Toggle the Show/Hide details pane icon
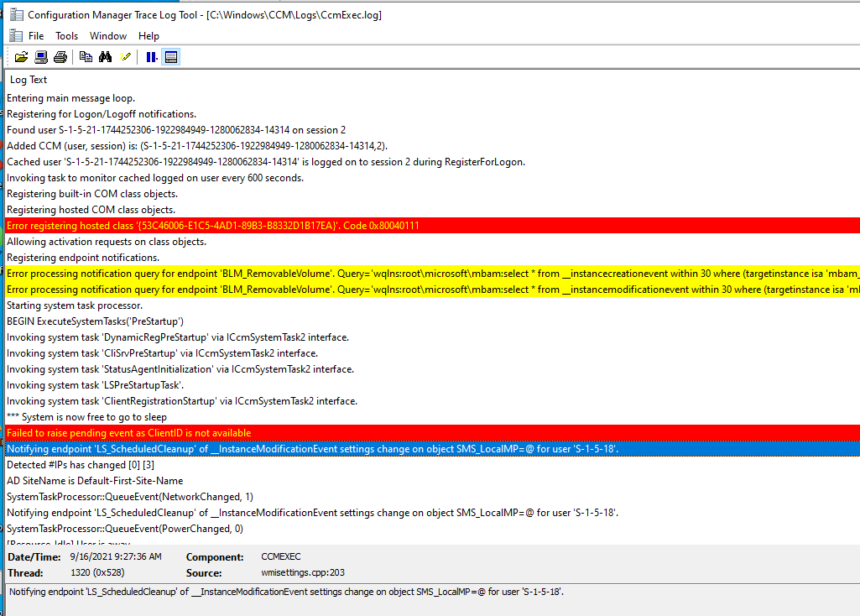 [x=171, y=57]
